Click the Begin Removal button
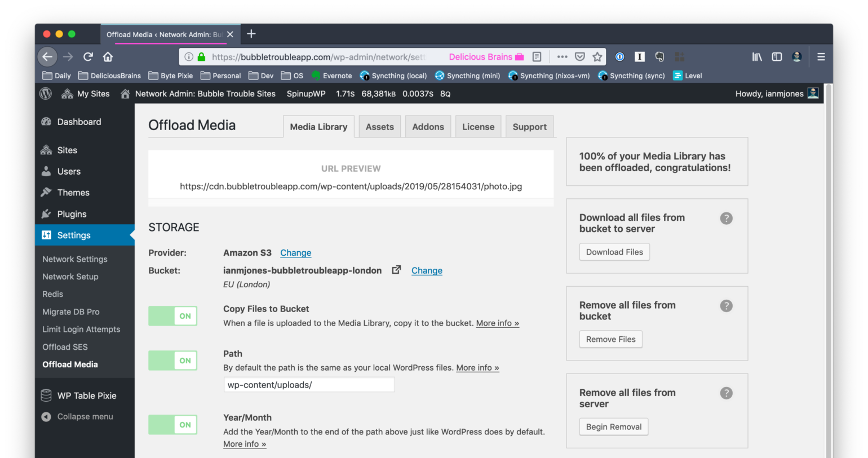The image size is (868, 458). (614, 426)
